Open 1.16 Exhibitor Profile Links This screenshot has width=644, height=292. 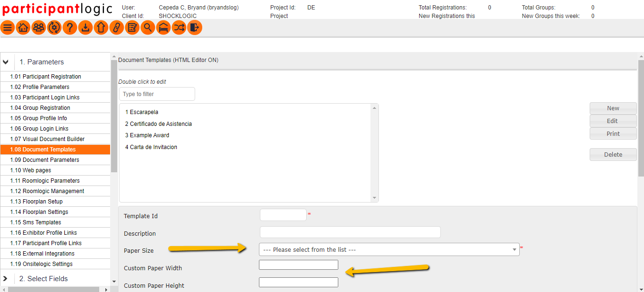[x=55, y=233]
